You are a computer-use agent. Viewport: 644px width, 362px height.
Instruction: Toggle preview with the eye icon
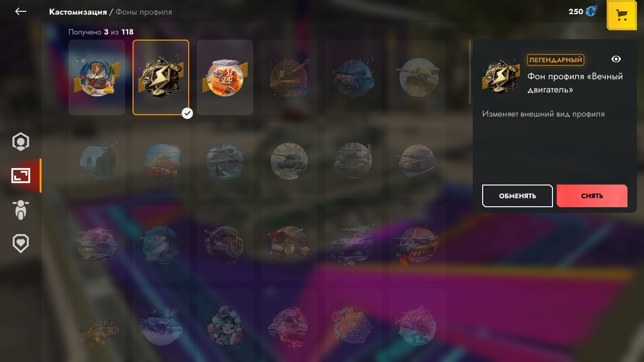tap(616, 59)
